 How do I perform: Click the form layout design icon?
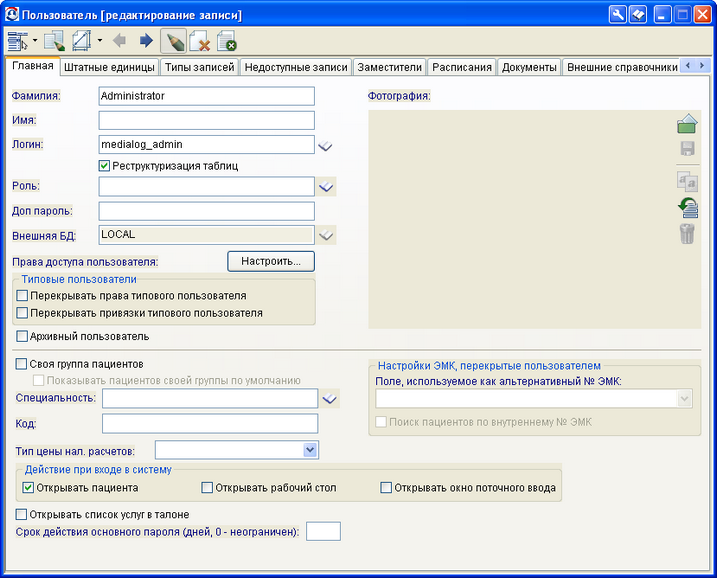(81, 41)
